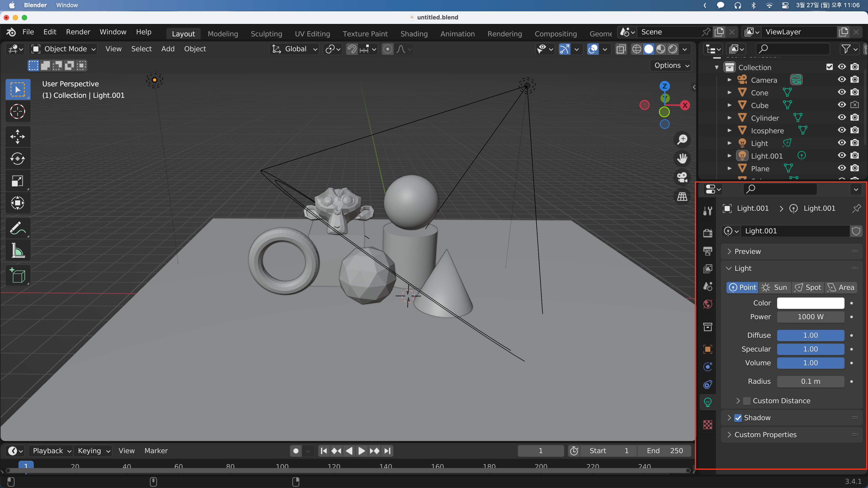The image size is (868, 488).
Task: Click the pan hand viewport gizmo
Action: [682, 158]
